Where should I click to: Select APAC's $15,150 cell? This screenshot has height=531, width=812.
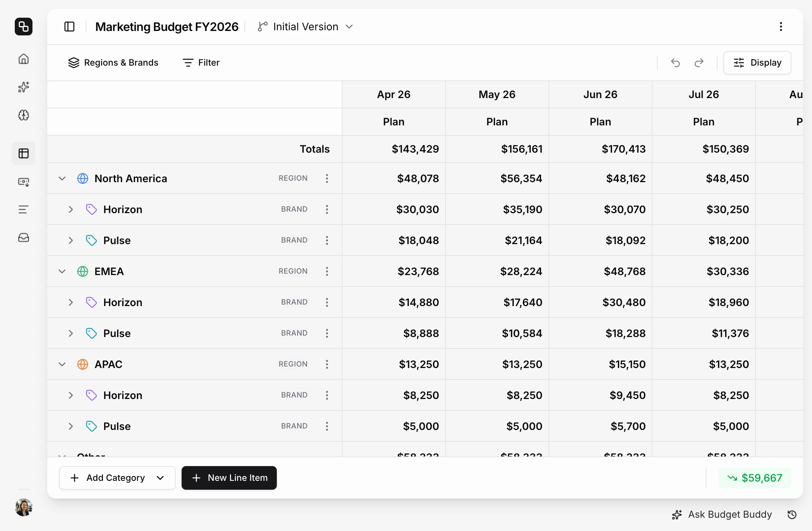(601, 364)
